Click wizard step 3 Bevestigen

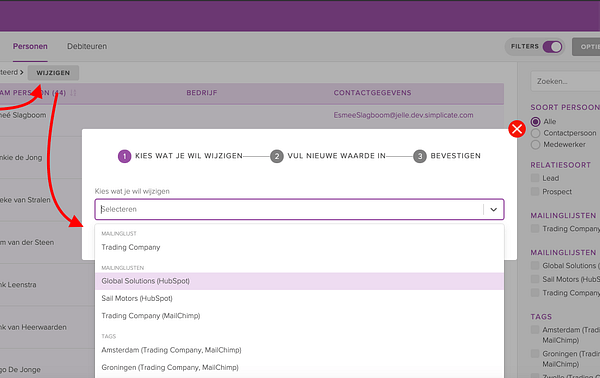pyautogui.click(x=447, y=156)
